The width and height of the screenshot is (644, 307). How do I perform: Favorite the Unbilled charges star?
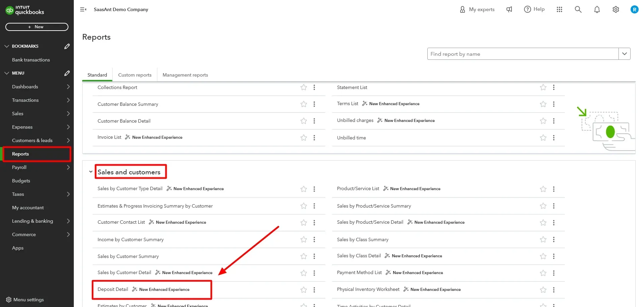point(543,121)
